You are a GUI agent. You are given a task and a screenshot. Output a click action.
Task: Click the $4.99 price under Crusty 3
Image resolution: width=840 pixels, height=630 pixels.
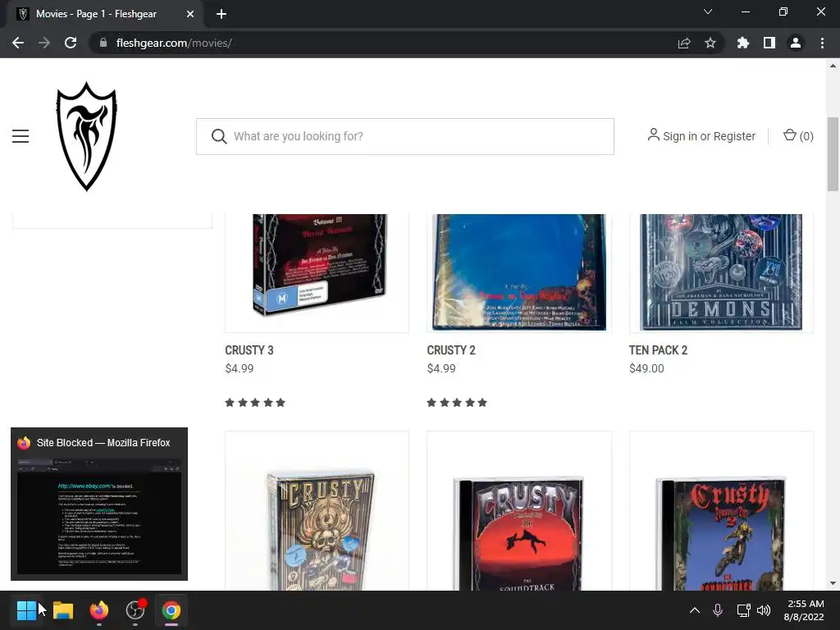[240, 368]
